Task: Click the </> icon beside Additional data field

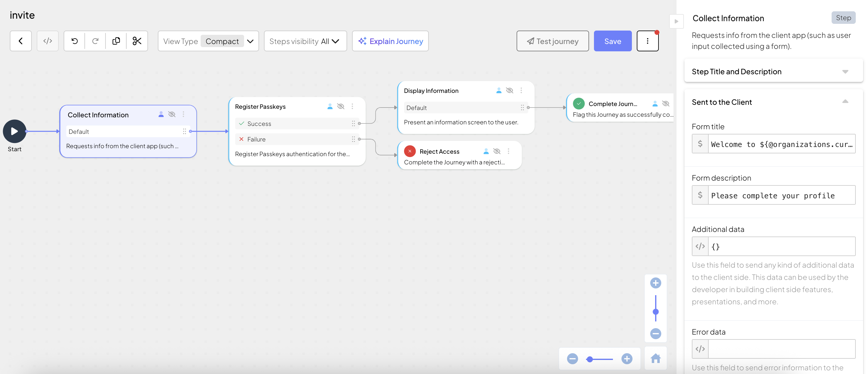Action: click(x=700, y=246)
